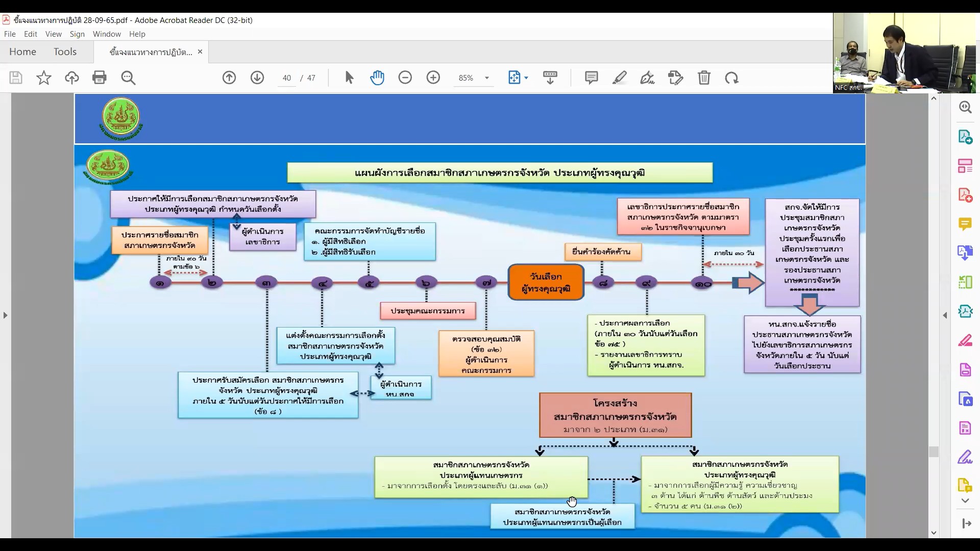980x551 pixels.
Task: Close the open PDF document tab
Action: point(200,52)
